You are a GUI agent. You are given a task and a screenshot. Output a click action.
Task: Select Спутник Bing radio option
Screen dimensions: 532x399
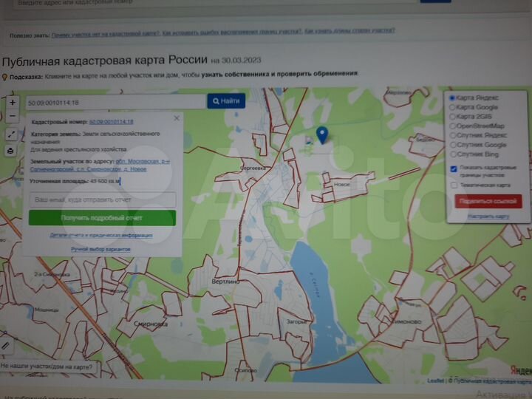point(453,154)
